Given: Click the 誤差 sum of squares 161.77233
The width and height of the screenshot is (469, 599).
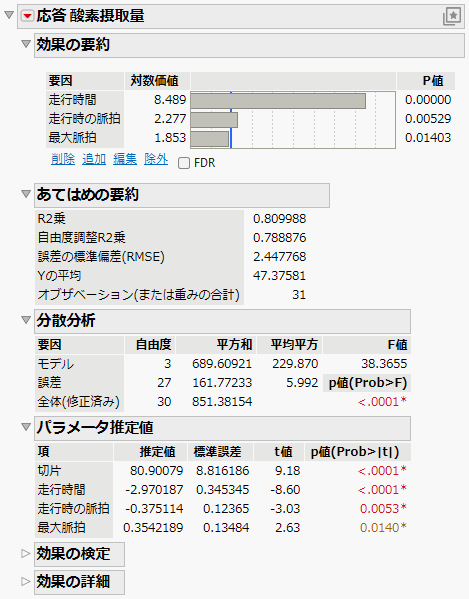Looking at the screenshot, I should point(222,383).
